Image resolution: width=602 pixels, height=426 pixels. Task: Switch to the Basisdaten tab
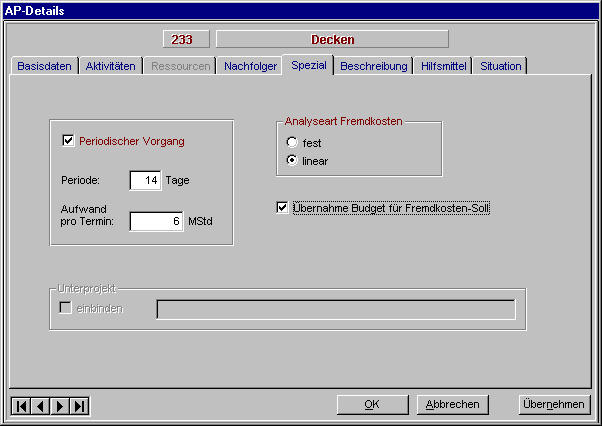tap(44, 66)
